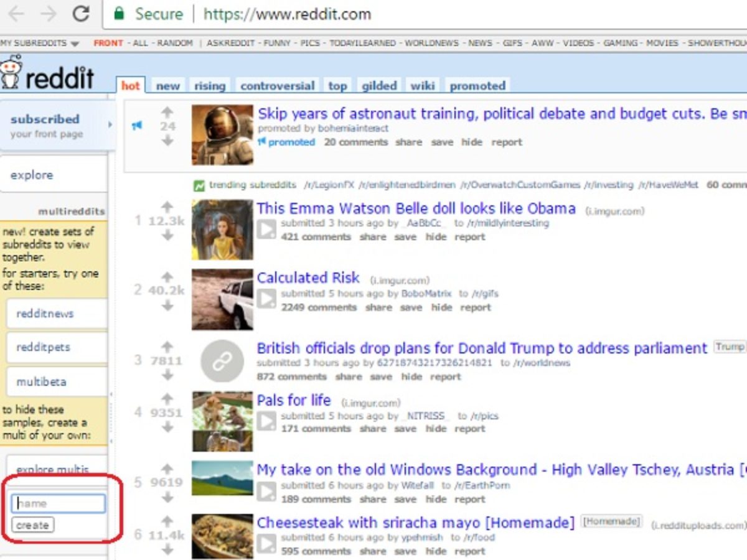Downvote the Cheesesteak with sriracha mayo post
Screen dimensions: 747x560
167,549
